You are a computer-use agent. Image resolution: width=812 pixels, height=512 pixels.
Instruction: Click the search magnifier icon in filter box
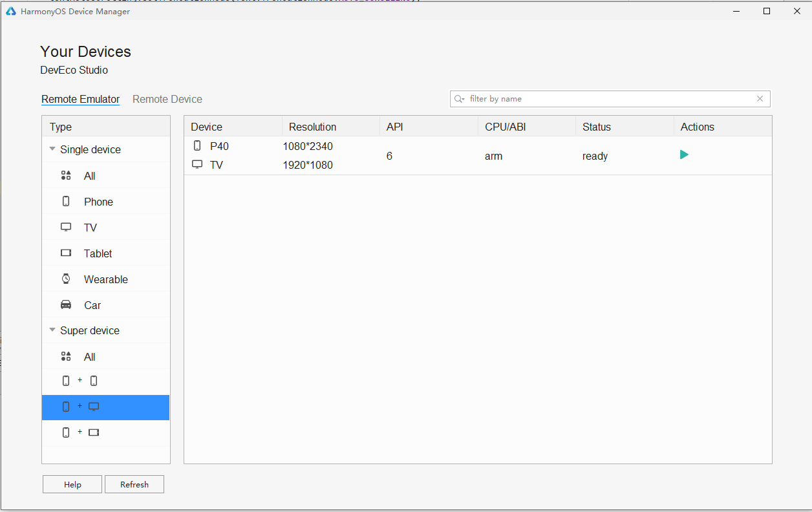[460, 99]
